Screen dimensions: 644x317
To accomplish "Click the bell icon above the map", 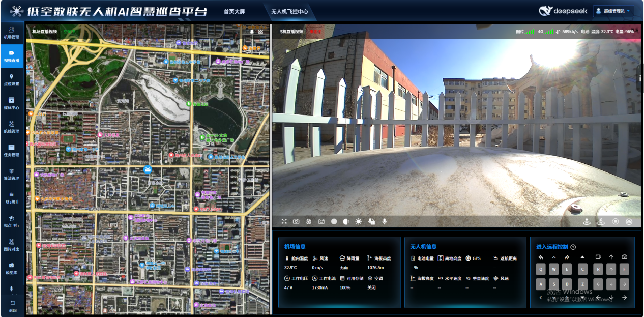I will point(251,32).
